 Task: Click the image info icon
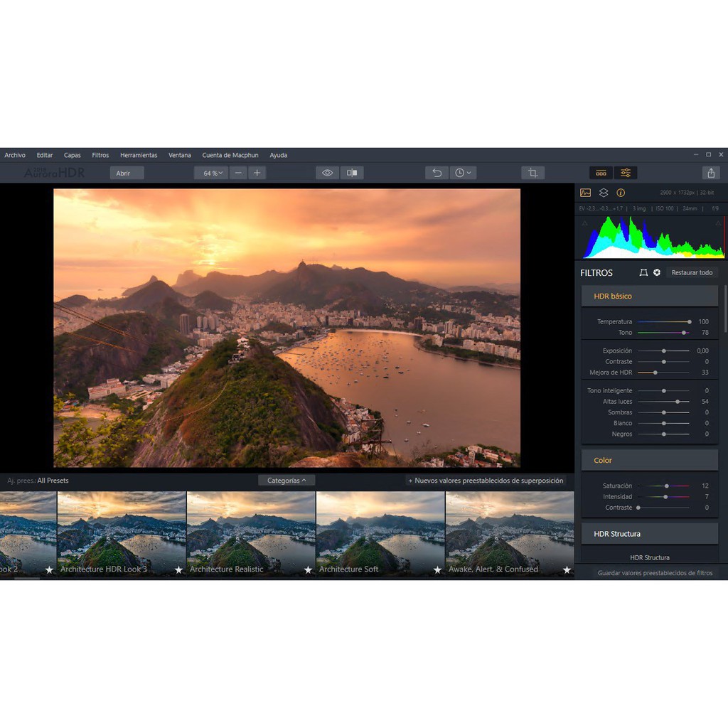(x=621, y=193)
